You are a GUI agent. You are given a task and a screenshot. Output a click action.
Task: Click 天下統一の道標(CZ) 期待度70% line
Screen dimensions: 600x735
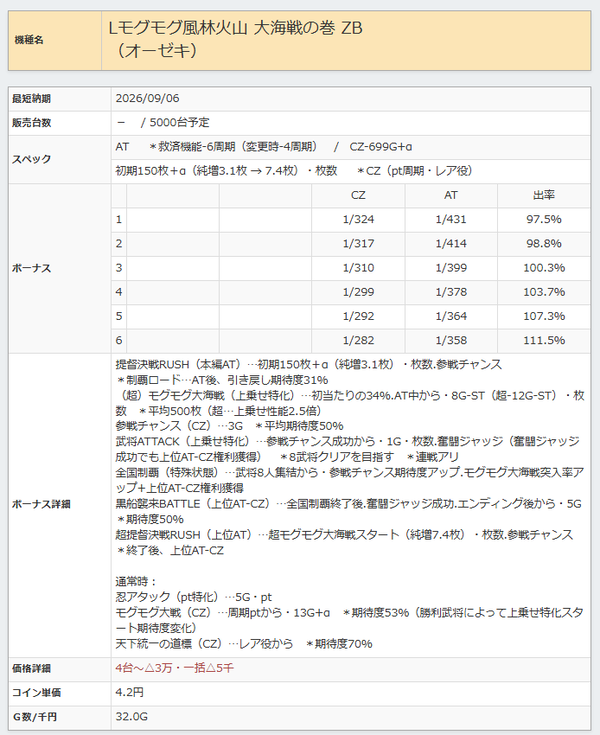point(244,644)
